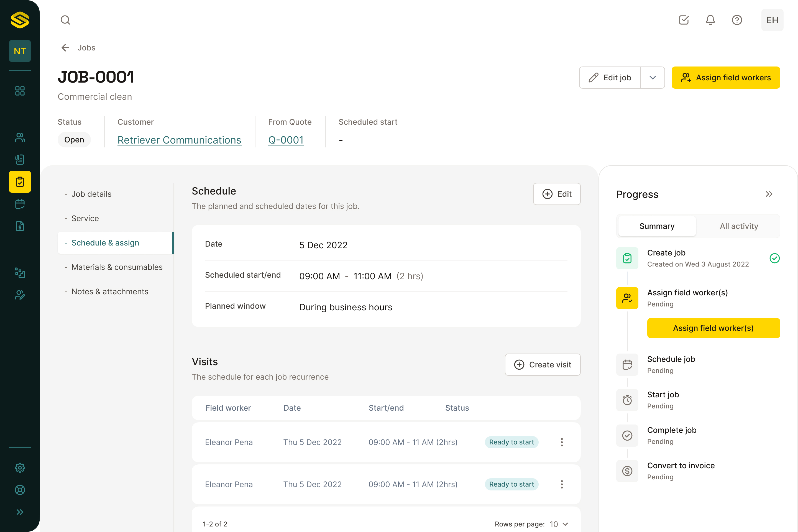
Task: Open kebab menu for first Eleanor Pena visit
Action: [x=562, y=442]
